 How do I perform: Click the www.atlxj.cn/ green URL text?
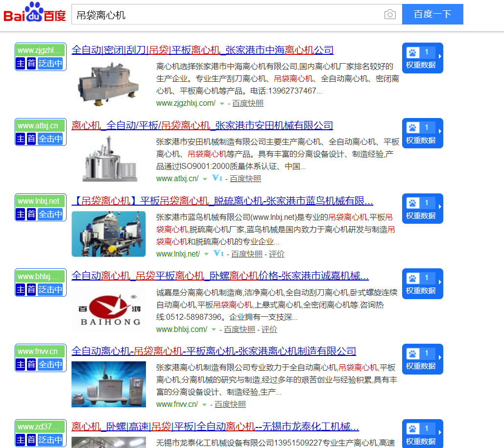coord(177,178)
